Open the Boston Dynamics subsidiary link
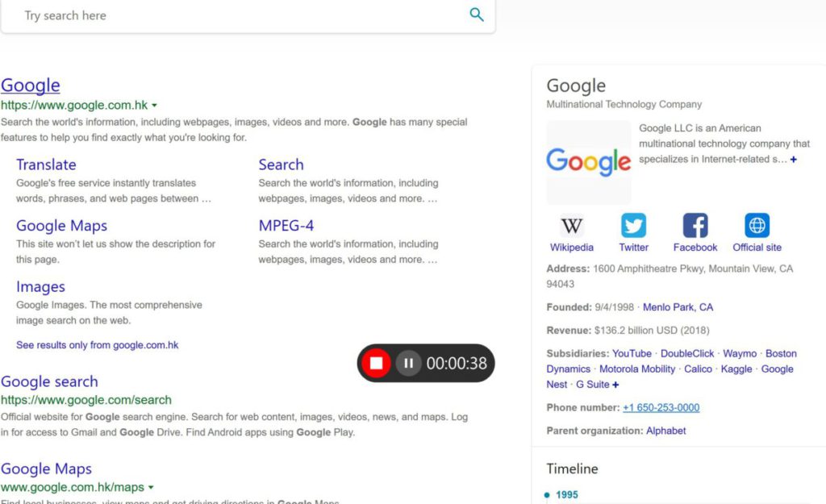The width and height of the screenshot is (826, 504). pyautogui.click(x=781, y=353)
